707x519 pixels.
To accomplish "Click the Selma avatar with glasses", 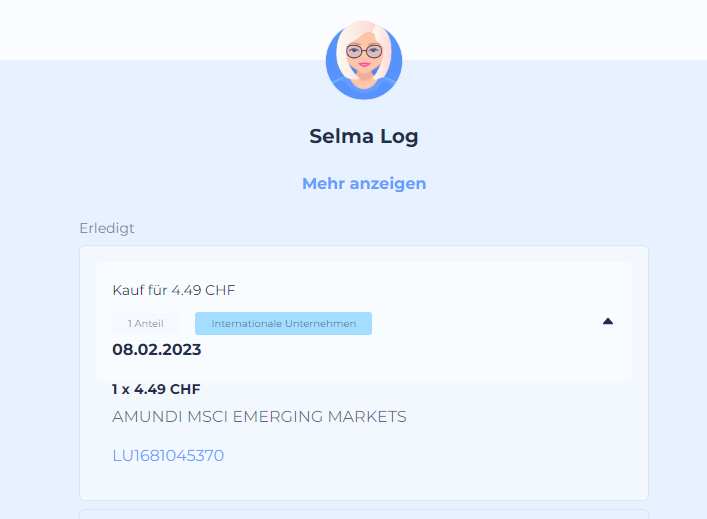I will tap(364, 60).
